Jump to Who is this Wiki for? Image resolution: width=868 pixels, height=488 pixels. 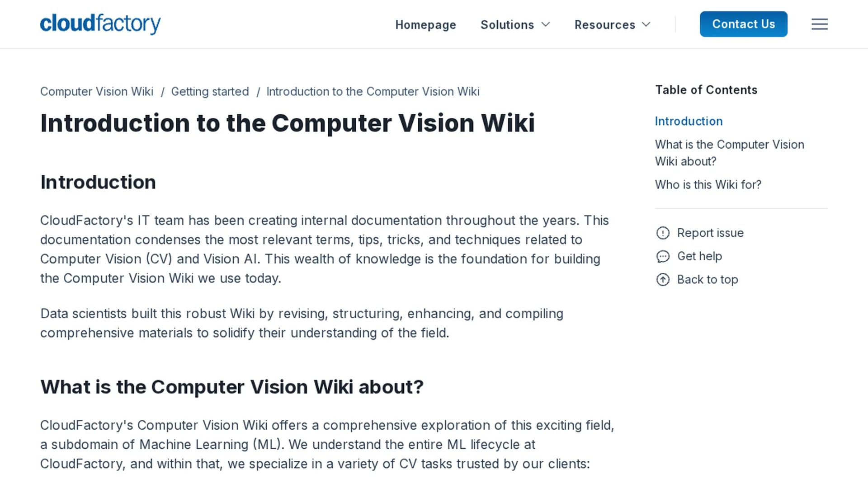[708, 184]
